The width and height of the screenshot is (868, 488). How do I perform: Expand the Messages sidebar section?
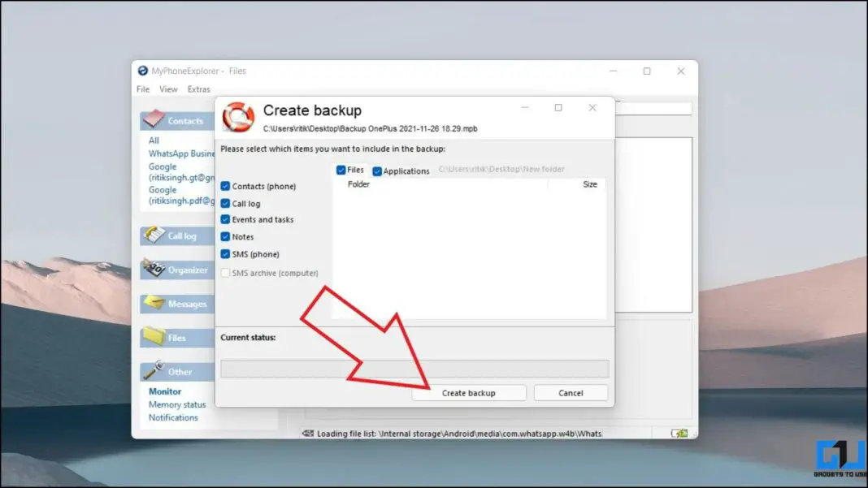point(183,304)
